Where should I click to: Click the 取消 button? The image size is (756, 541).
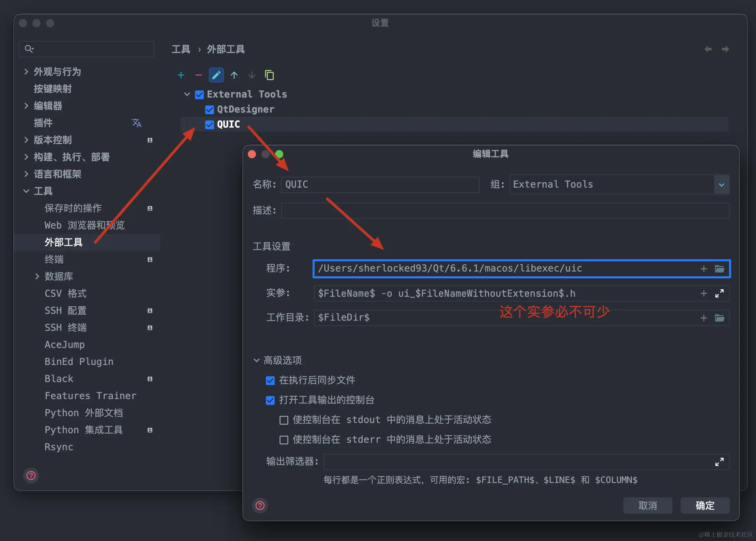pyautogui.click(x=648, y=505)
